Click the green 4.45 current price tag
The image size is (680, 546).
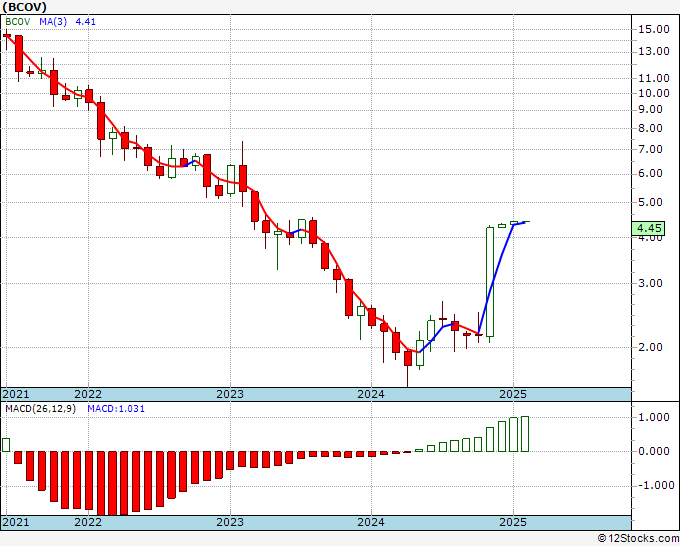(648, 228)
